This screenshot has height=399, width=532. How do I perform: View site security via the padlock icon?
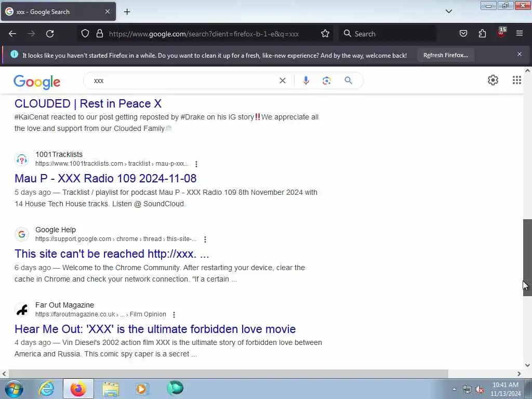[99, 33]
